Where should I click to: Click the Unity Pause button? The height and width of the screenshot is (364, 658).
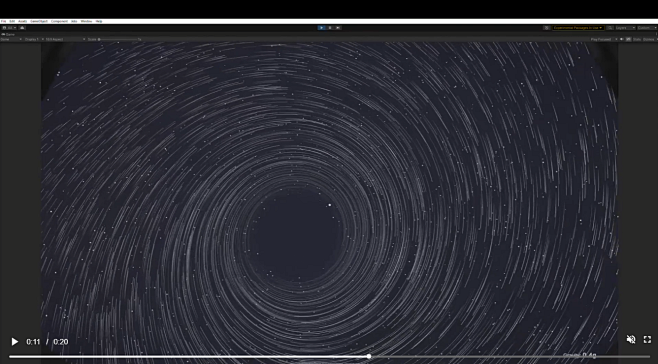point(330,28)
